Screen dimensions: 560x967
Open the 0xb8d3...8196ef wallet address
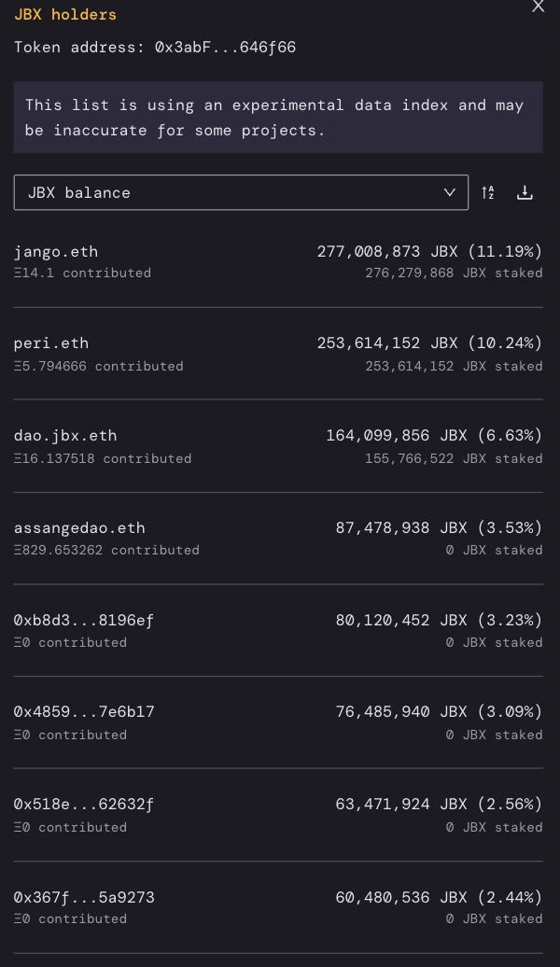pyautogui.click(x=83, y=620)
